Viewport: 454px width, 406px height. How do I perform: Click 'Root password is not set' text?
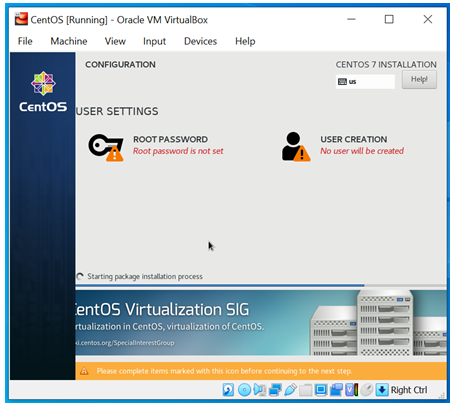coord(178,151)
